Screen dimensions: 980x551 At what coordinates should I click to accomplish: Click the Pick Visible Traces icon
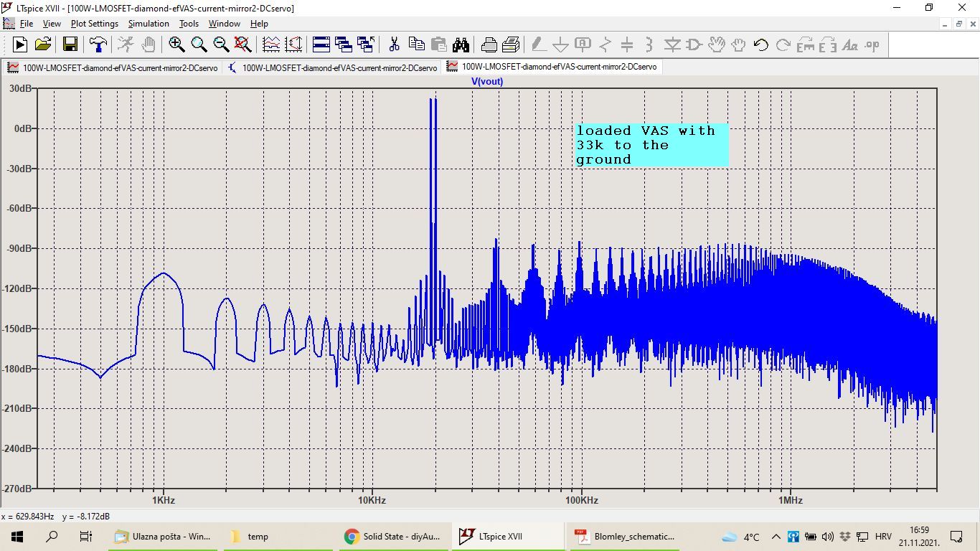[293, 44]
